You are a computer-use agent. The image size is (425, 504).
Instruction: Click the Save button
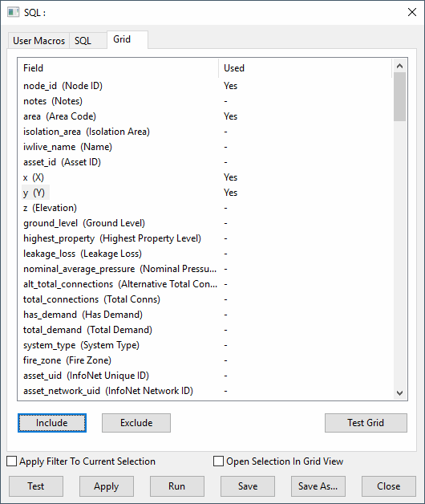click(248, 486)
